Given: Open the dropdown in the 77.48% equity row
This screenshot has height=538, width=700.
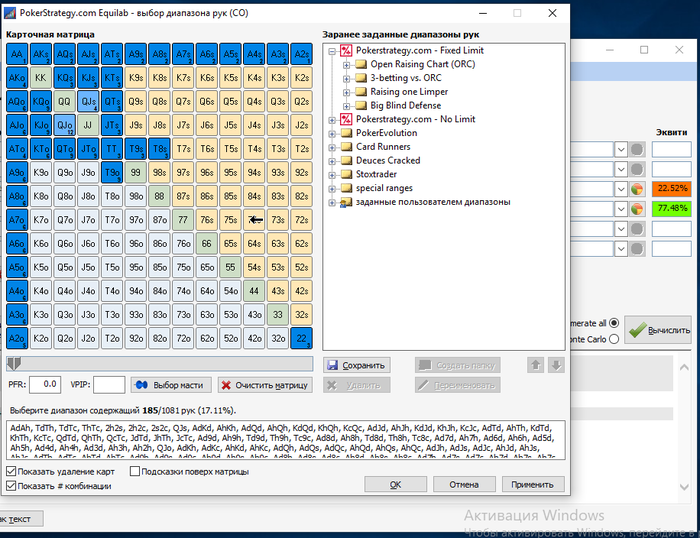Looking at the screenshot, I should pyautogui.click(x=621, y=209).
